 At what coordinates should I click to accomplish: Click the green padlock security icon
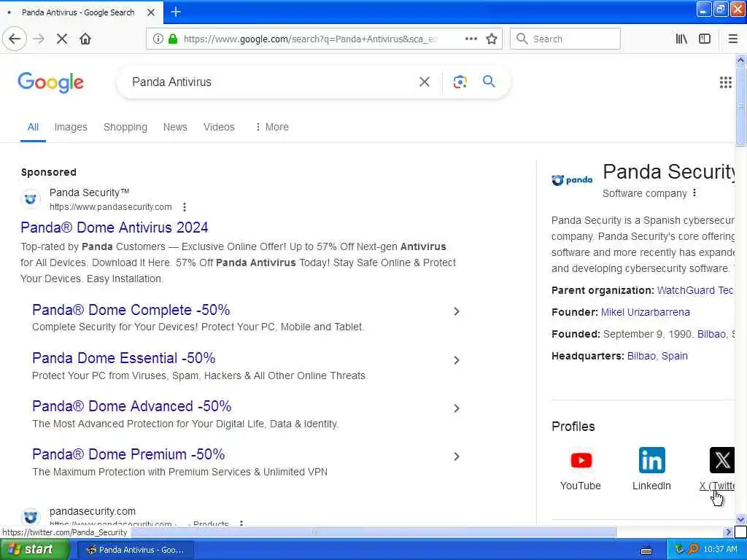point(174,39)
